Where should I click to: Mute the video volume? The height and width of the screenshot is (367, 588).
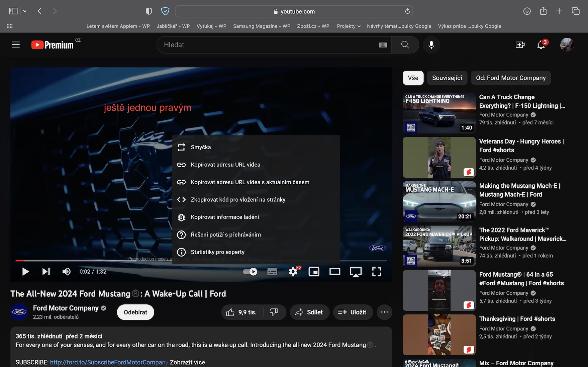click(x=67, y=272)
